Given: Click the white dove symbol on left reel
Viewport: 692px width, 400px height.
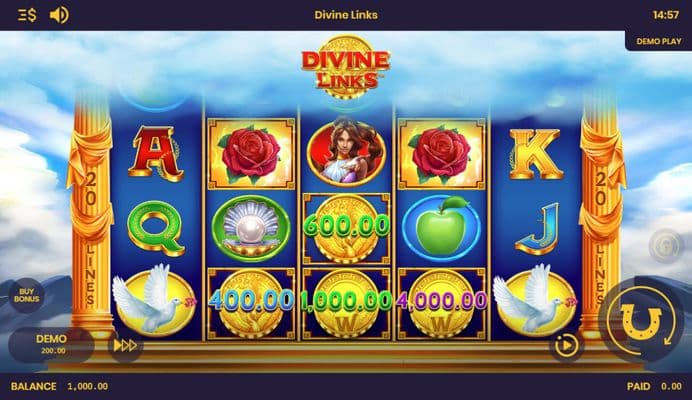Looking at the screenshot, I should point(154,300).
